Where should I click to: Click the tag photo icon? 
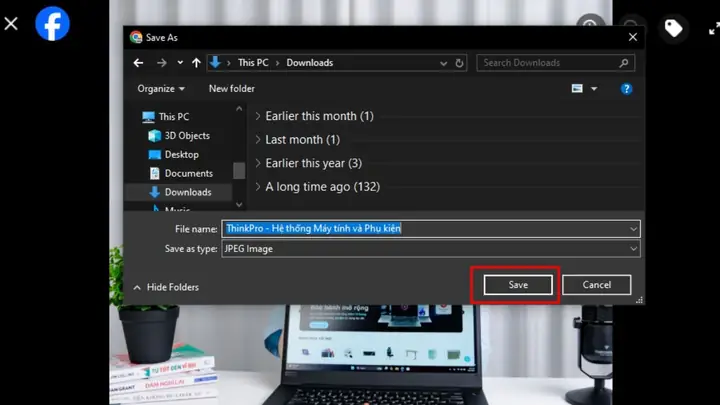[673, 28]
